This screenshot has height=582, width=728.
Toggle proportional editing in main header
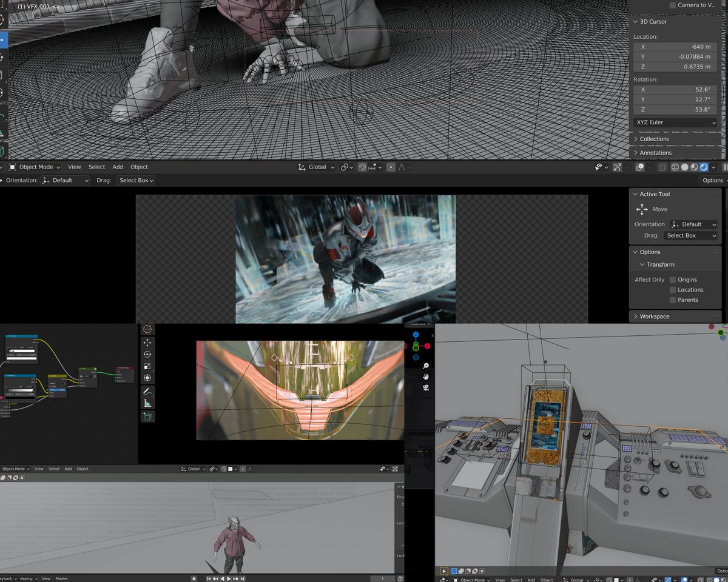(x=391, y=167)
